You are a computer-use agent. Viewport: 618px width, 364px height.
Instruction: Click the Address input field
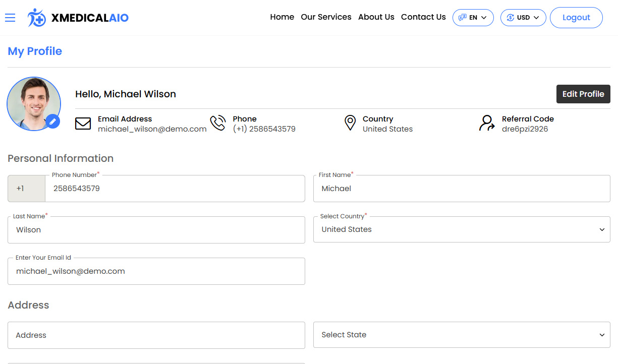(x=156, y=335)
